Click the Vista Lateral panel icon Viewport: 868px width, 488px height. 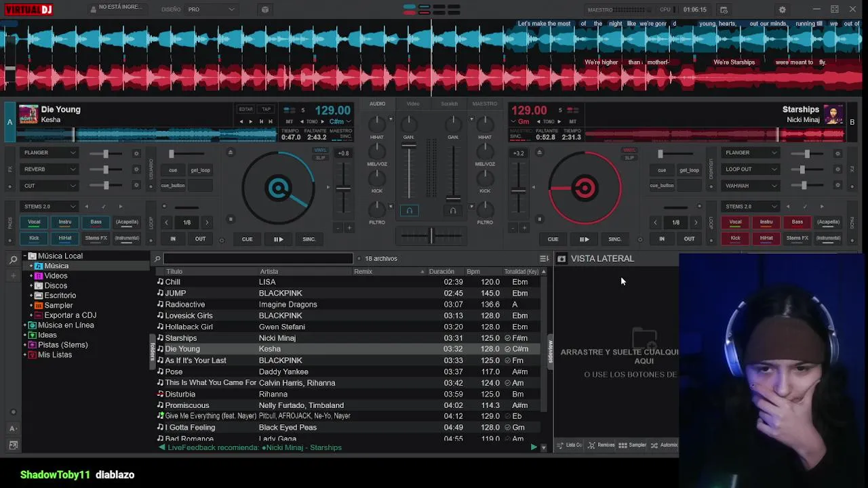point(561,259)
